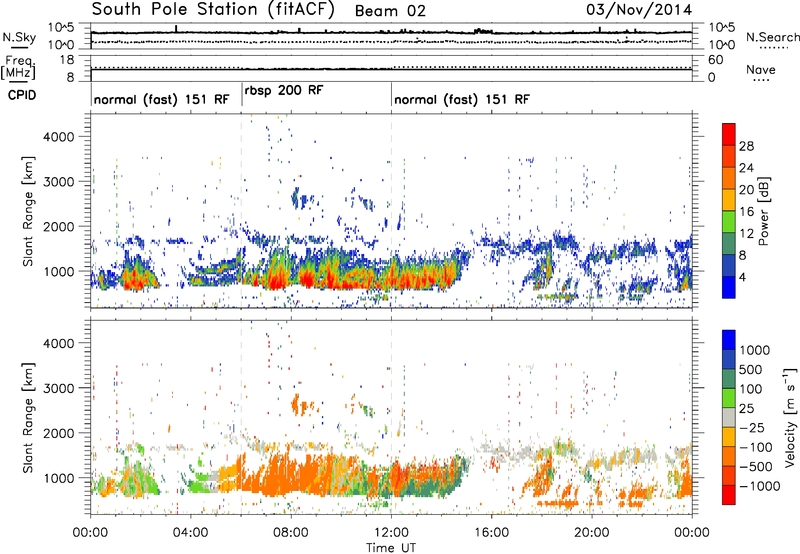Click the '12:00' time tick label

pos(391,533)
